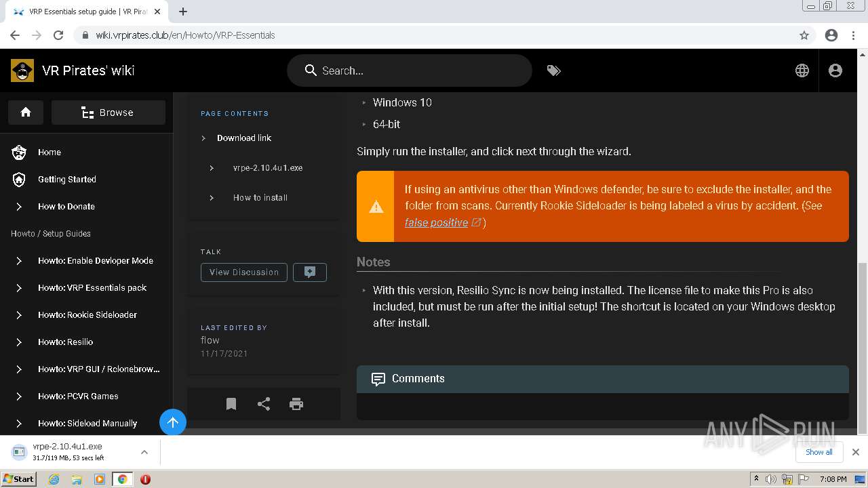Click the Windows 10 list item

click(402, 102)
